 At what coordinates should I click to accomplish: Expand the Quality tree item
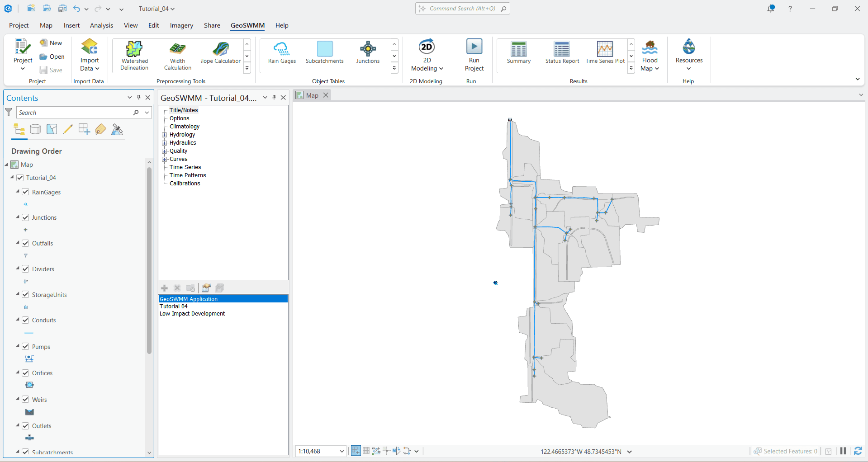click(x=165, y=151)
